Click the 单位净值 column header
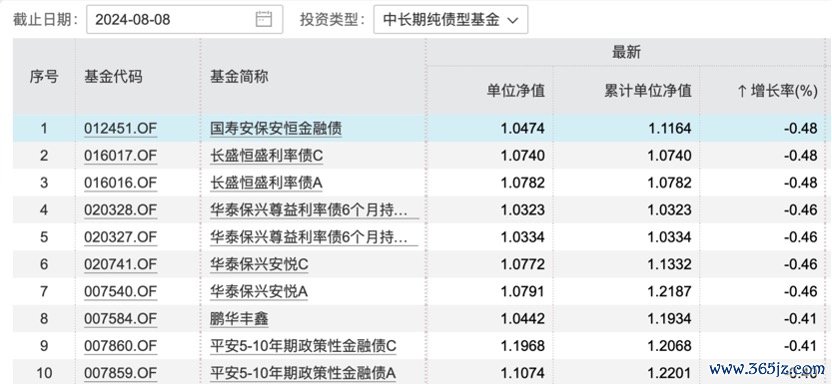 516,91
